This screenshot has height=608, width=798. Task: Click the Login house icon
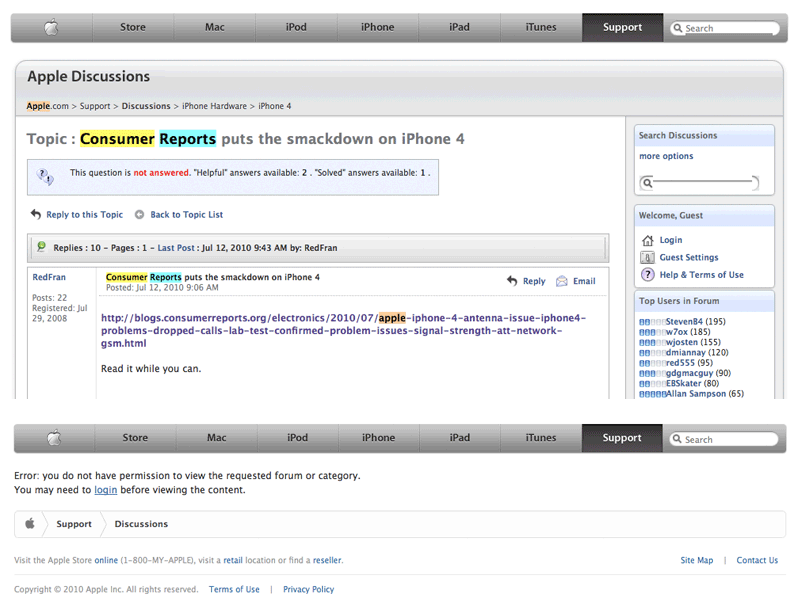pyautogui.click(x=647, y=240)
